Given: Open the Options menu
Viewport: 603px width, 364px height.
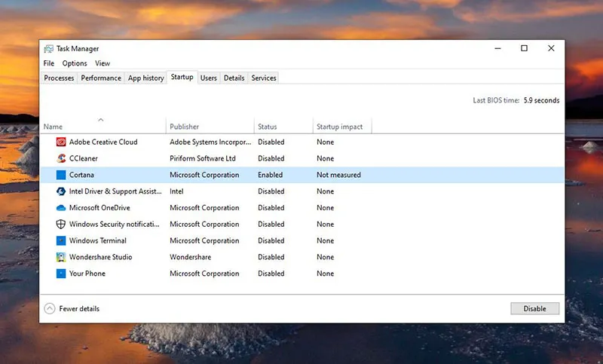Looking at the screenshot, I should point(75,63).
